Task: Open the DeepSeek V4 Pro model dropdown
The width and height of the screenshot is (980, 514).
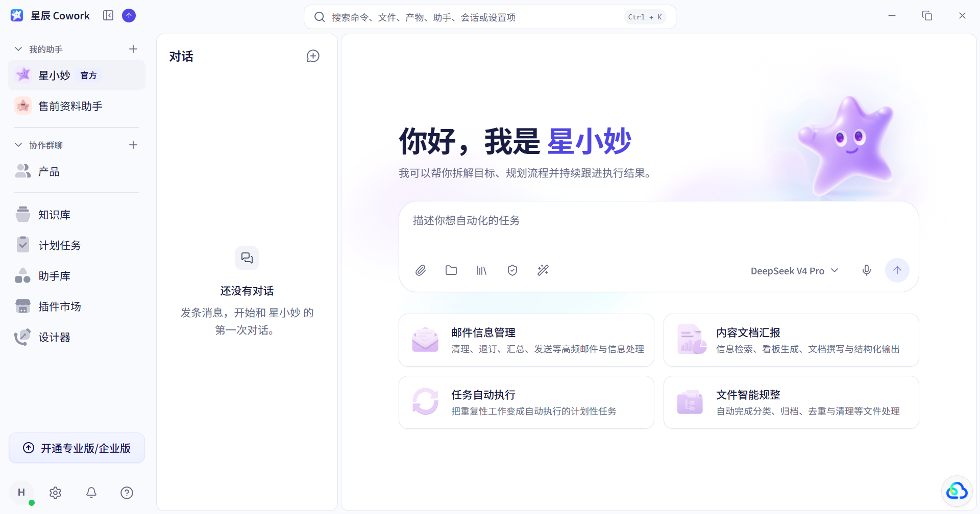Action: (x=794, y=271)
